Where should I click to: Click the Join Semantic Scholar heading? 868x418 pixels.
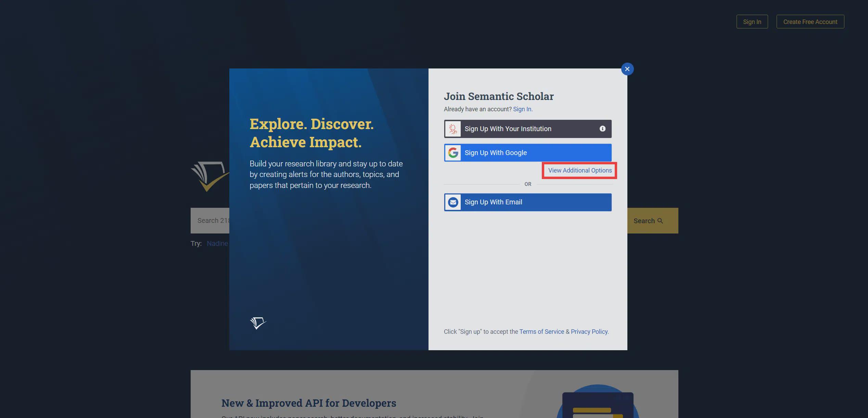tap(499, 97)
